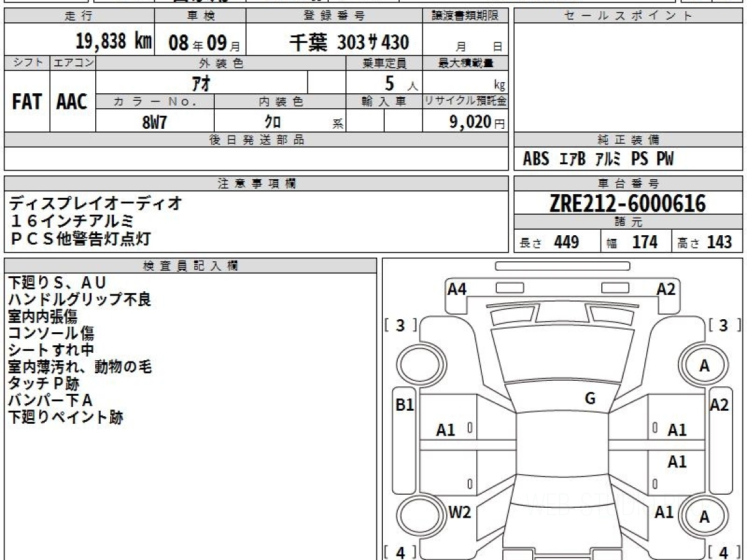Select the color number 8W7 cell
The width and height of the screenshot is (747, 560).
pyautogui.click(x=154, y=122)
